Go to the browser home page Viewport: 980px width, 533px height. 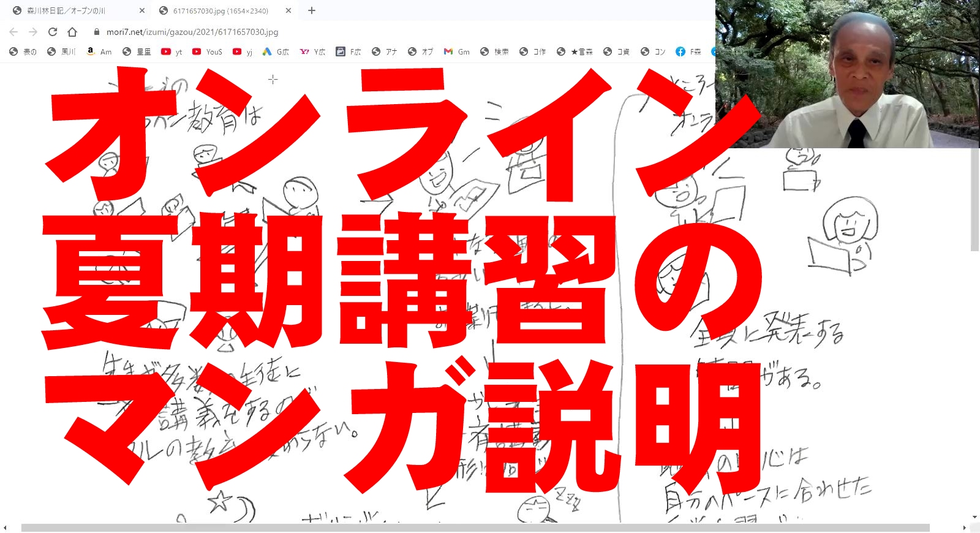(72, 32)
